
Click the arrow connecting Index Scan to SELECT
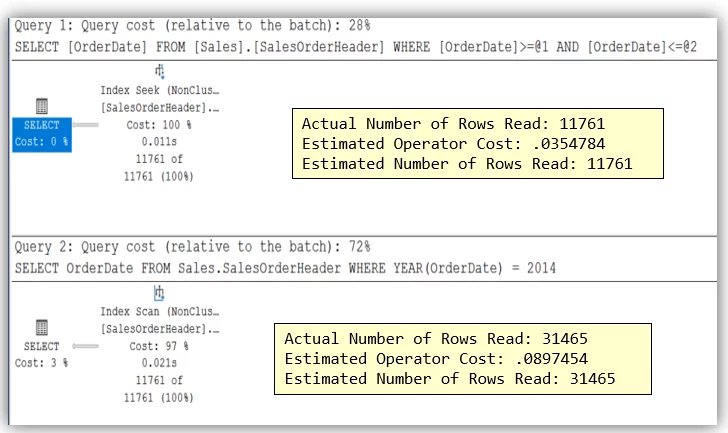click(x=86, y=346)
